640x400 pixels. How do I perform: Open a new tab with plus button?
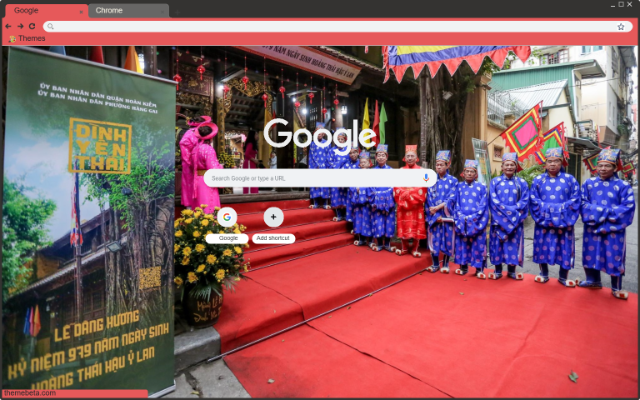pyautogui.click(x=177, y=12)
